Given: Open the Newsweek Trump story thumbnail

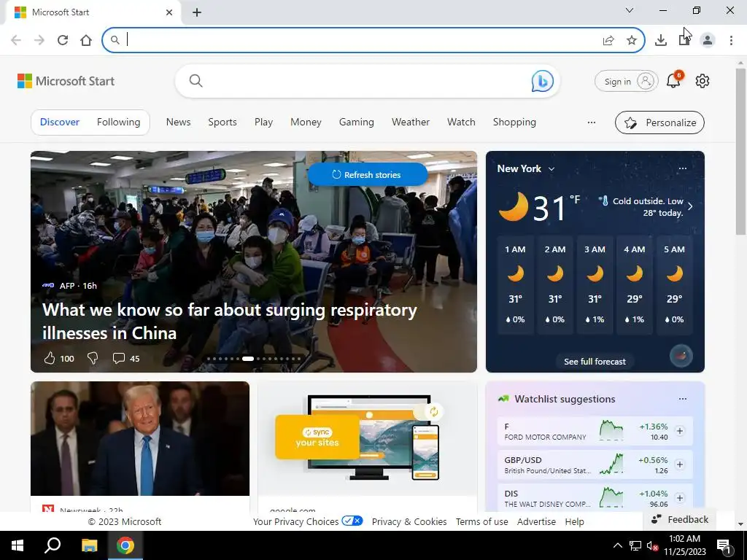Looking at the screenshot, I should [x=140, y=438].
